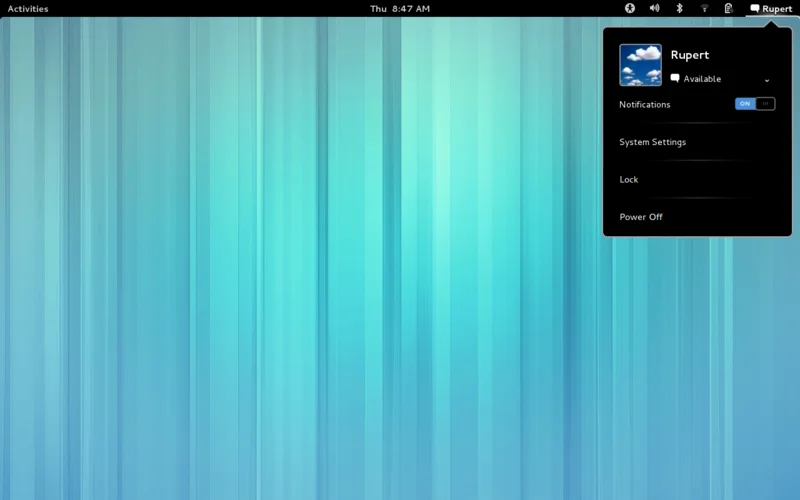Viewport: 800px width, 500px height.
Task: Click the volume speaker icon
Action: click(654, 8)
